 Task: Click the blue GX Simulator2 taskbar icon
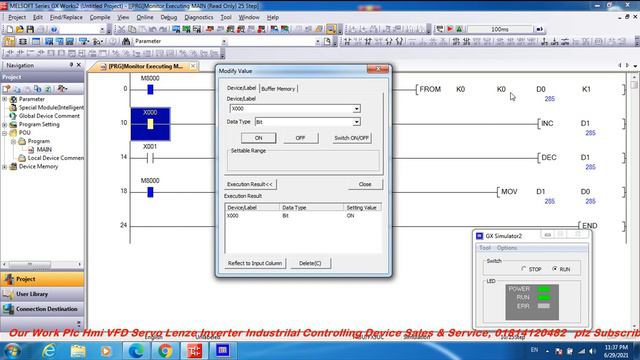pyautogui.click(x=223, y=351)
